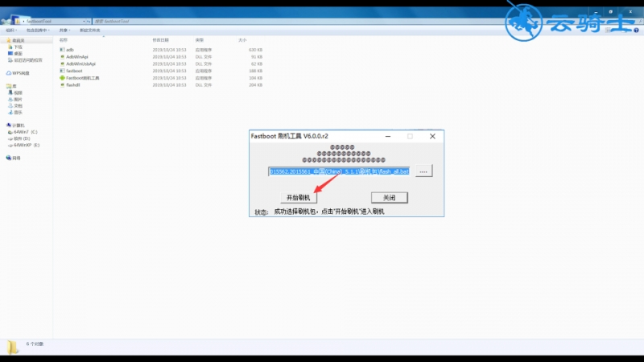
Task: Open the 下载 downloads folder icon
Action: pos(10,47)
